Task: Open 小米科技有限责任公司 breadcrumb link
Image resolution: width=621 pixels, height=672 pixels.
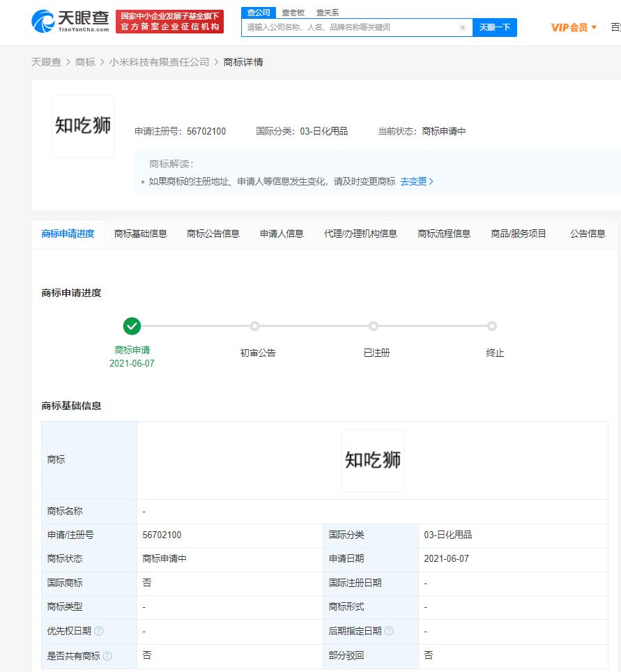Action: 159,62
